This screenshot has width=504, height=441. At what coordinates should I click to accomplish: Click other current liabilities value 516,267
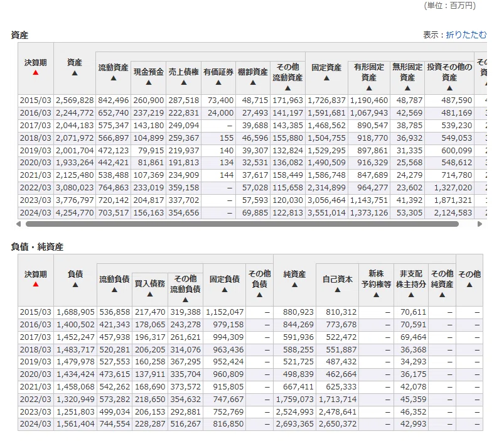click(x=185, y=424)
